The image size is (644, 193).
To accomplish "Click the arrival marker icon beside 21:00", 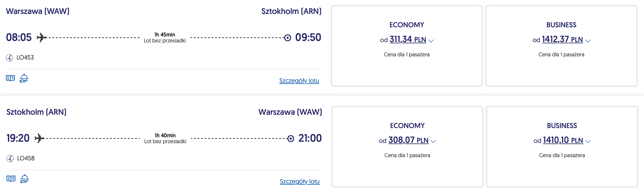I will coord(291,138).
